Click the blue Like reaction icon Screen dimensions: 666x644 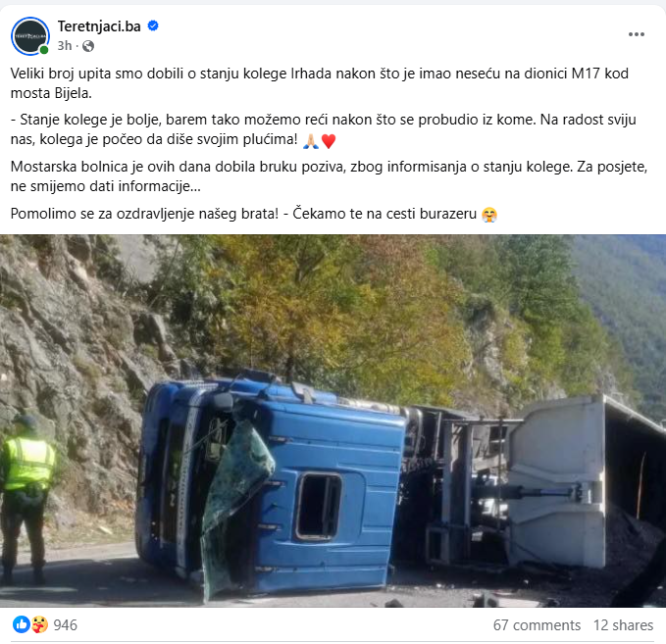[21, 624]
